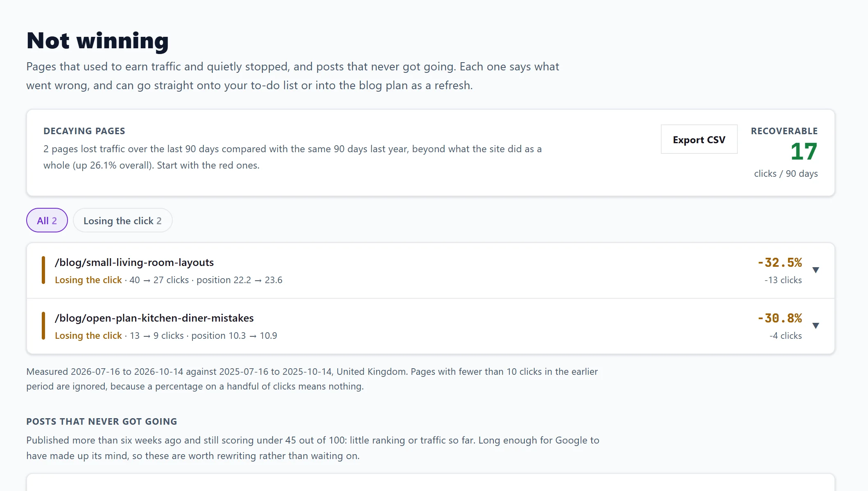Click the '13 → 9 clicks' text
The width and height of the screenshot is (868, 491).
(157, 336)
